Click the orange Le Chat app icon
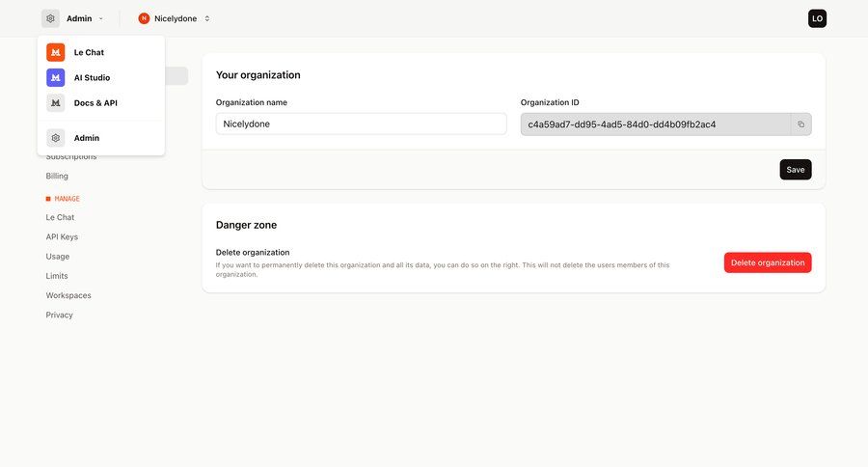868x467 pixels. [x=55, y=52]
